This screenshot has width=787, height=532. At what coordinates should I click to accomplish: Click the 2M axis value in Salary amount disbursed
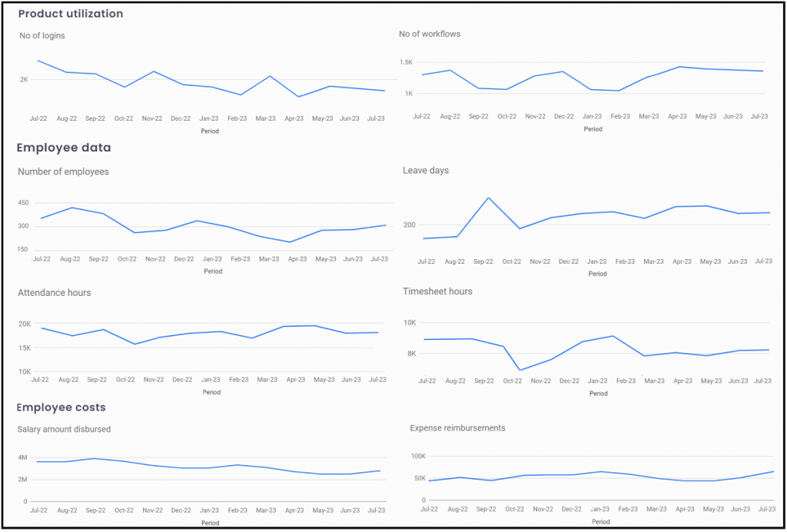coord(23,480)
